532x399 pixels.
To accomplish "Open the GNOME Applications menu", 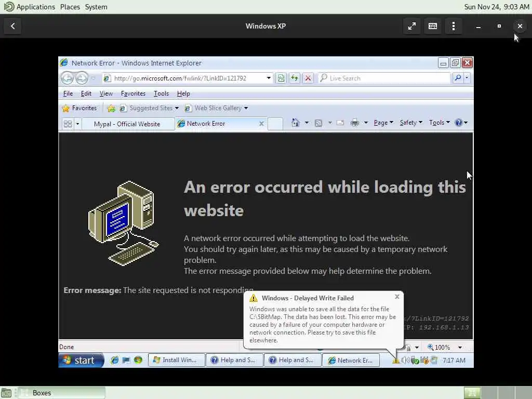I will point(29,7).
